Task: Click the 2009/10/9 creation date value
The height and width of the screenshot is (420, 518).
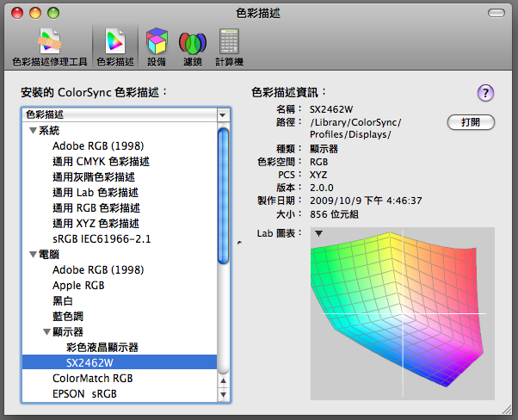Action: [366, 201]
